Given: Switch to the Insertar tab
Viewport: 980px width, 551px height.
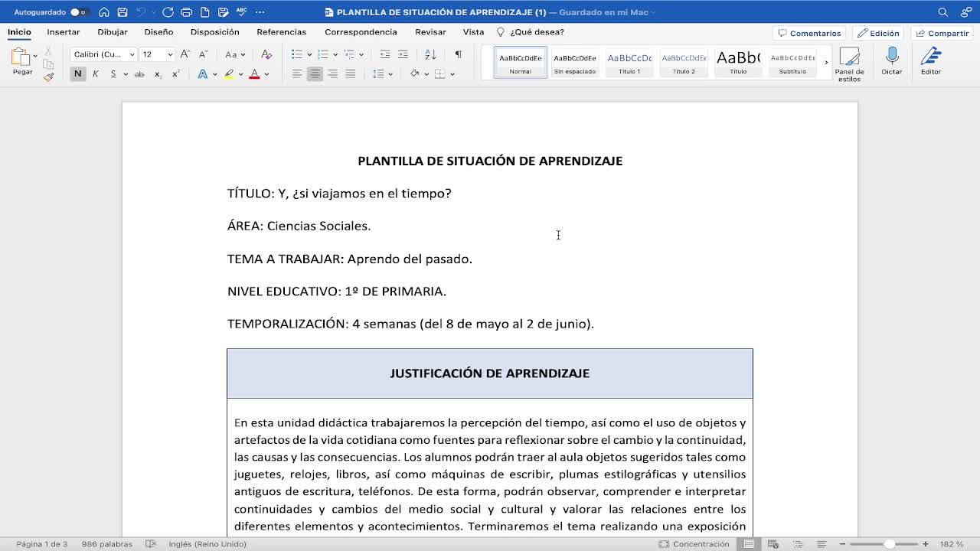Looking at the screenshot, I should 64,32.
